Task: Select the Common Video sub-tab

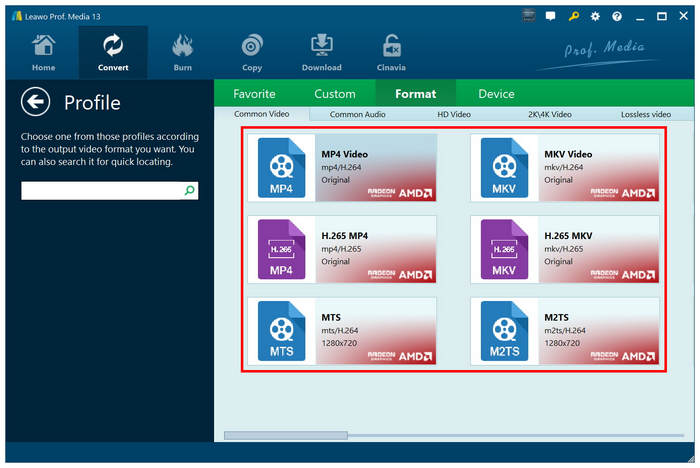Action: [262, 114]
